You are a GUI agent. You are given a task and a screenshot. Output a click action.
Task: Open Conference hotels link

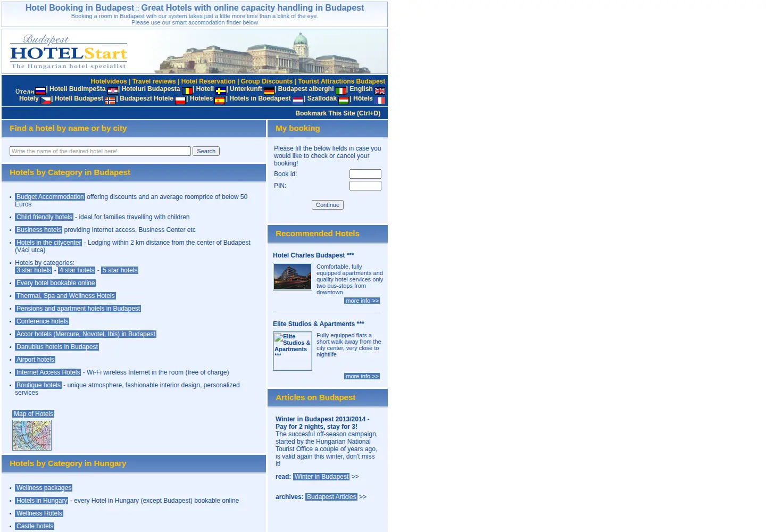(x=42, y=321)
